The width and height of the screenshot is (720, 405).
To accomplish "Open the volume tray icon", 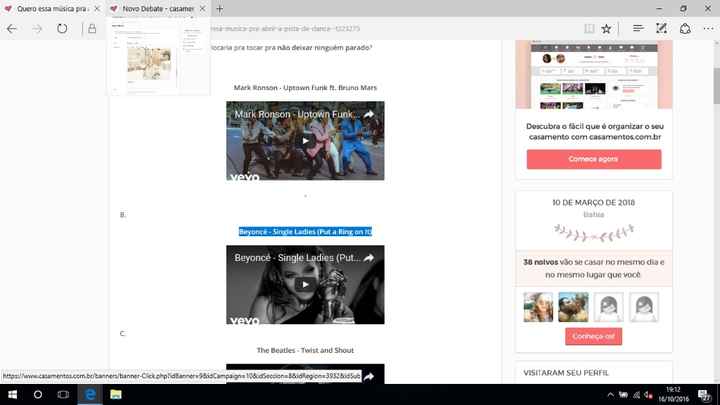I will point(648,394).
